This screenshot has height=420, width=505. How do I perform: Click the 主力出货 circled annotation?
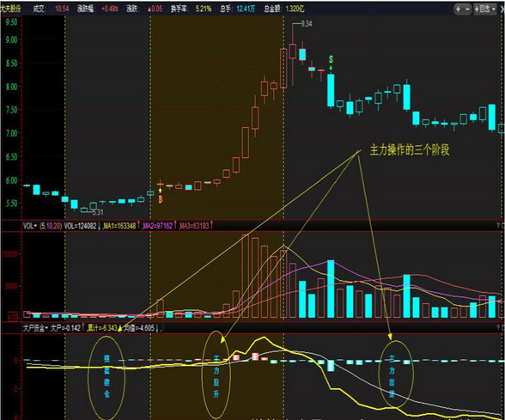[396, 374]
